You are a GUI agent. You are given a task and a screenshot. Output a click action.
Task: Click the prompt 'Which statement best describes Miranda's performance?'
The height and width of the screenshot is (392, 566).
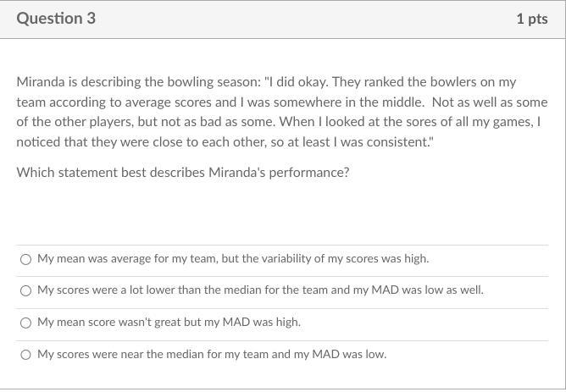pyautogui.click(x=183, y=173)
